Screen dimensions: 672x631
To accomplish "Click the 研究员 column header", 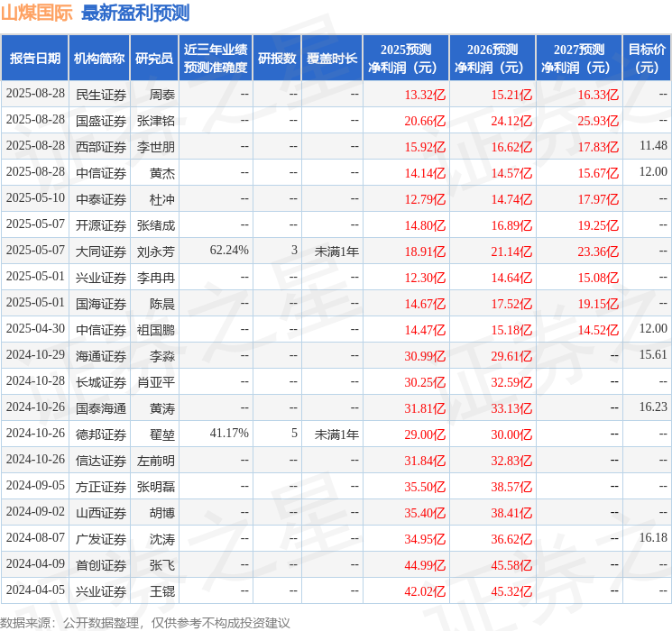I will (154, 59).
